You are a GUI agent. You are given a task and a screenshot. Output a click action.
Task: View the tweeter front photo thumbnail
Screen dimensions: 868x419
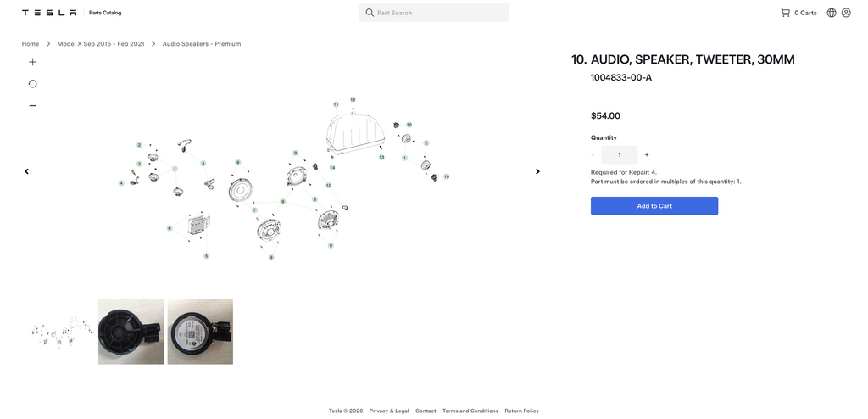pyautogui.click(x=131, y=332)
